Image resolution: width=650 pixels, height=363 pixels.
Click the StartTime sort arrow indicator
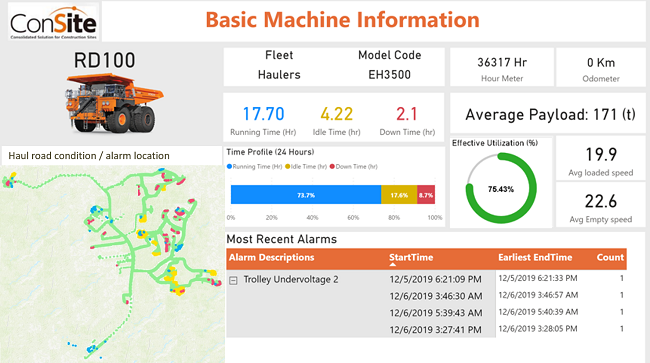[393, 264]
